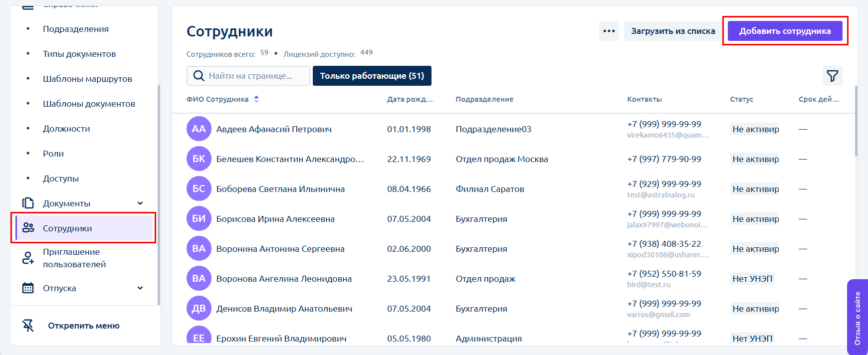The image size is (868, 355).
Task: Open the three-dots more options menu
Action: pyautogui.click(x=609, y=31)
